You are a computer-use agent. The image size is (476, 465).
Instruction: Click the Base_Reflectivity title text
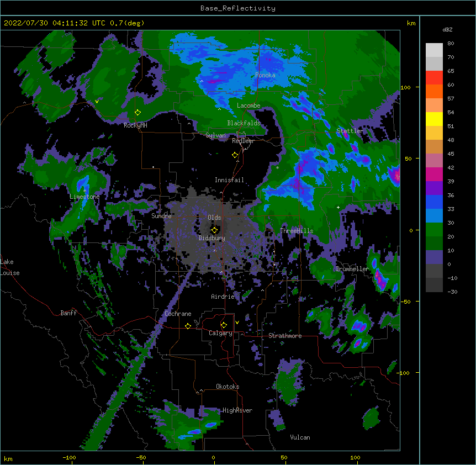coord(238,8)
